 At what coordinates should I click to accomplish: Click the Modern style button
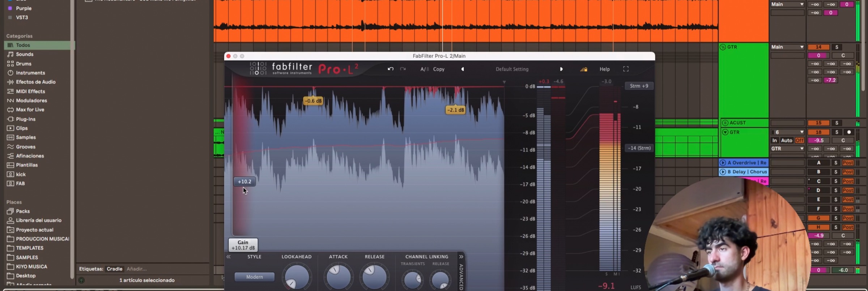255,277
